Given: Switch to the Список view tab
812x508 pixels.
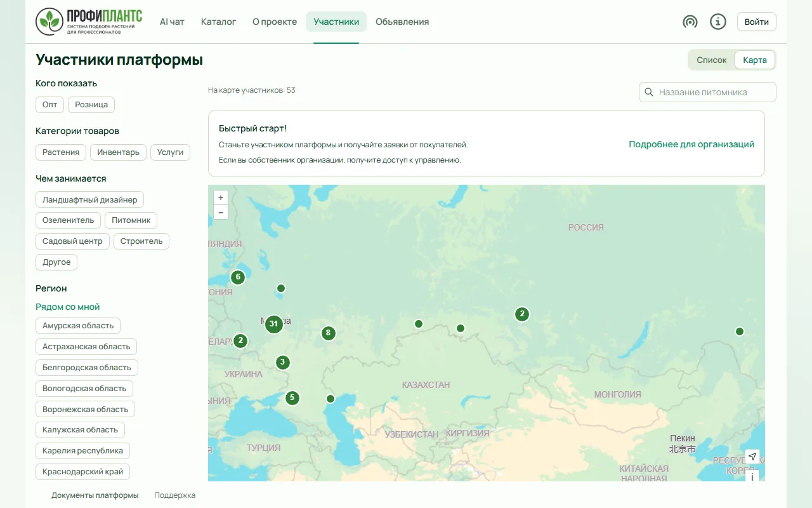Looking at the screenshot, I should click(x=712, y=60).
